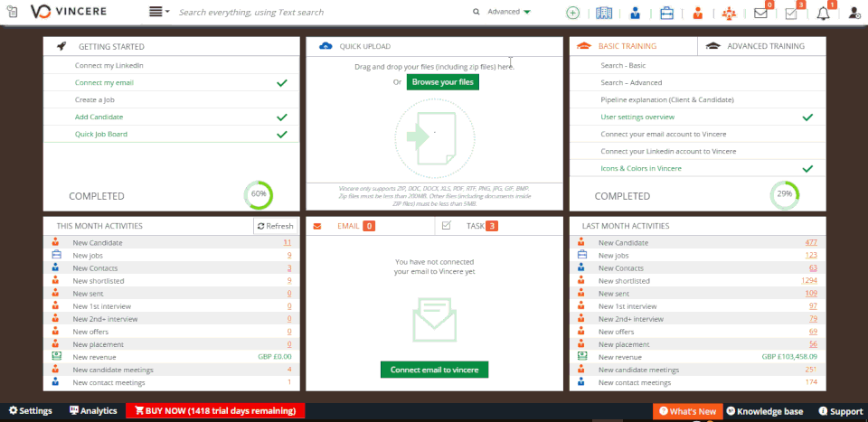Open Settings in the bottom bar

click(x=31, y=411)
